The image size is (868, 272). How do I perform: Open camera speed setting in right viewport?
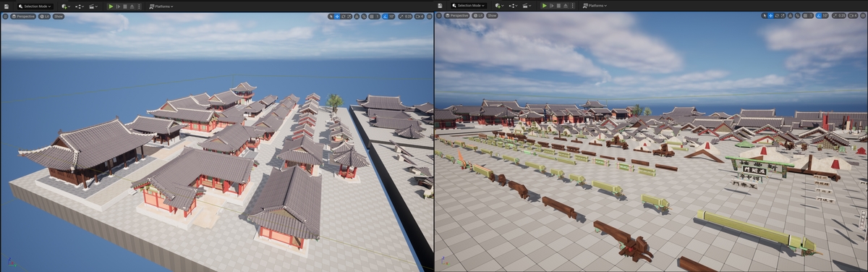(853, 16)
